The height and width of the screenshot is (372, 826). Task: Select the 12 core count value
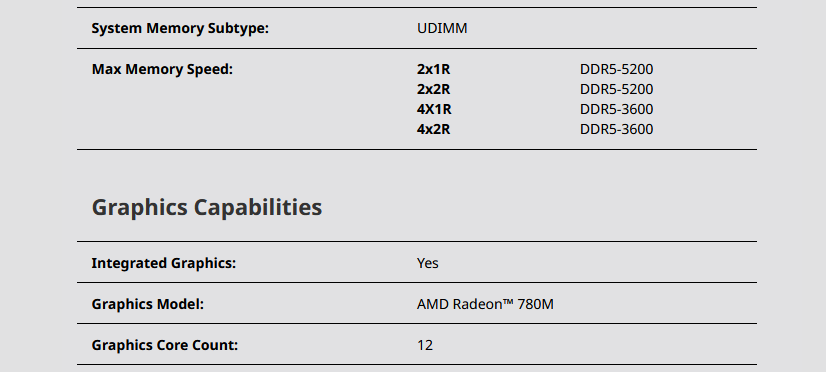click(425, 346)
